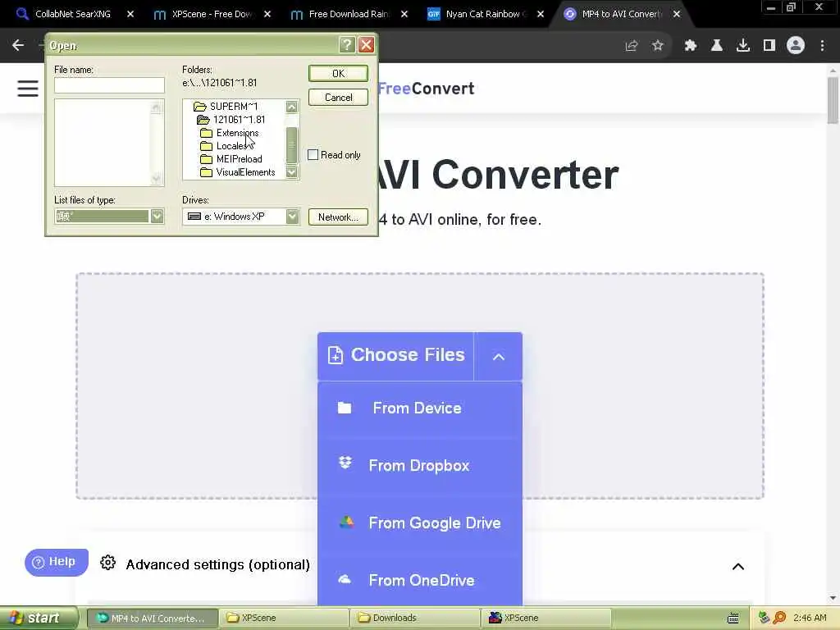The width and height of the screenshot is (840, 630).
Task: Click the Help question mark in Open dialog
Action: (347, 45)
